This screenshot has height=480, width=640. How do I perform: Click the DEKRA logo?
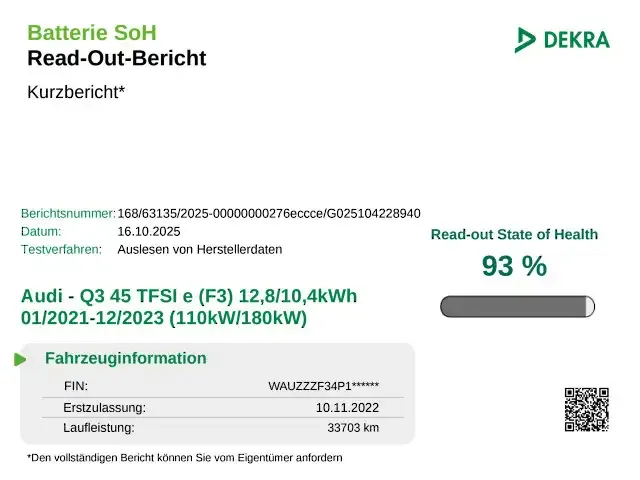pyautogui.click(x=562, y=40)
